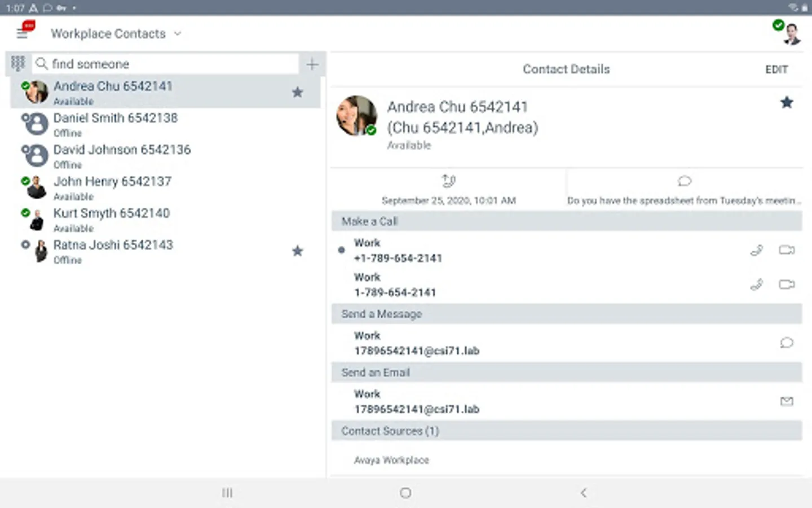Select Daniel Smith 6542138 contact
Screen dimensions: 812x508
[165, 124]
